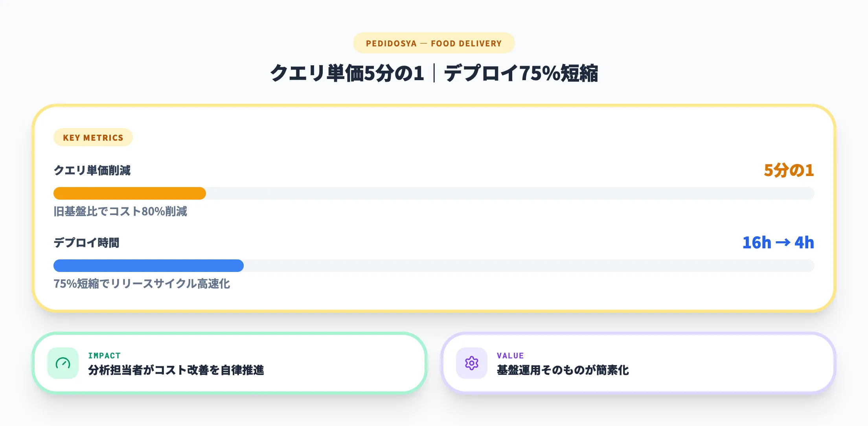Click the クエリ単価5分の1 headline text
The height and width of the screenshot is (426, 868).
[347, 73]
